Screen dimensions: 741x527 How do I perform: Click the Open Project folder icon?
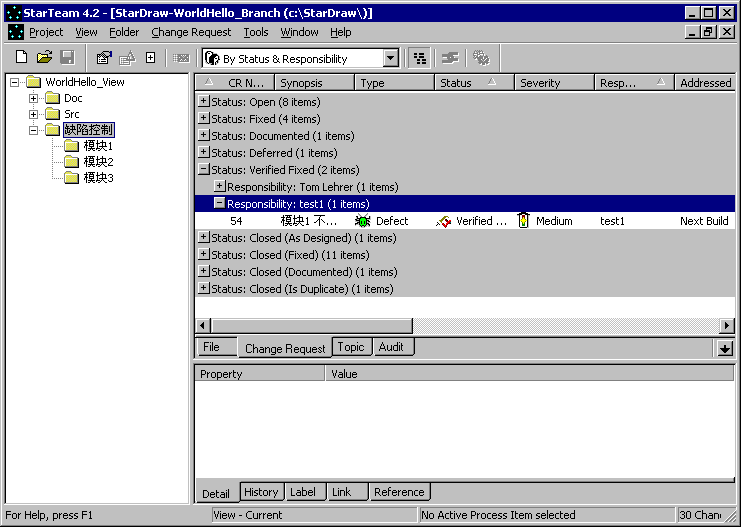point(44,58)
